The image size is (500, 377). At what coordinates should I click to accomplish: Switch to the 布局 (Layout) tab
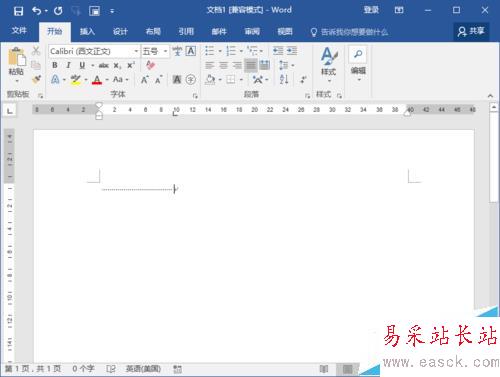pyautogui.click(x=153, y=32)
